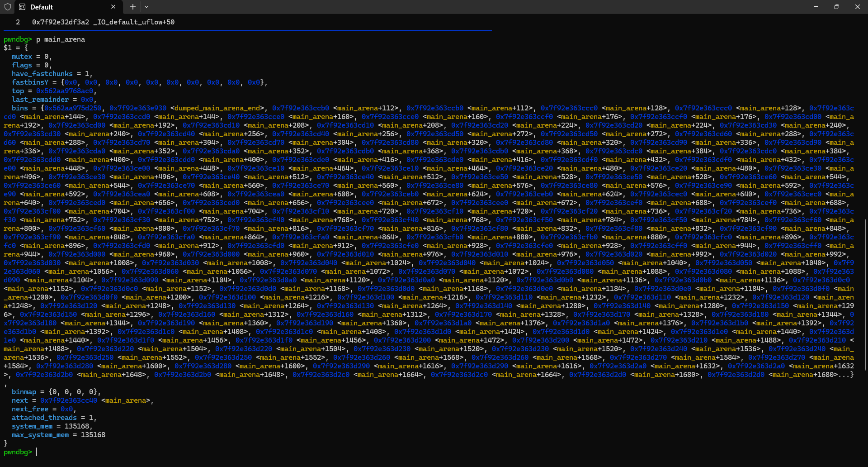This screenshot has height=467, width=868.
Task: Click the p main_arena command text
Action: pyautogui.click(x=61, y=39)
